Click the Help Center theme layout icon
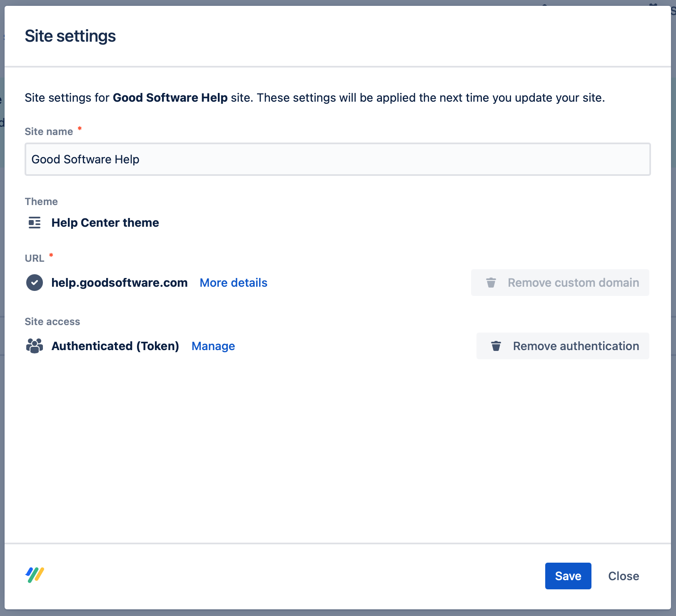Viewport: 676px width, 616px height. click(35, 223)
